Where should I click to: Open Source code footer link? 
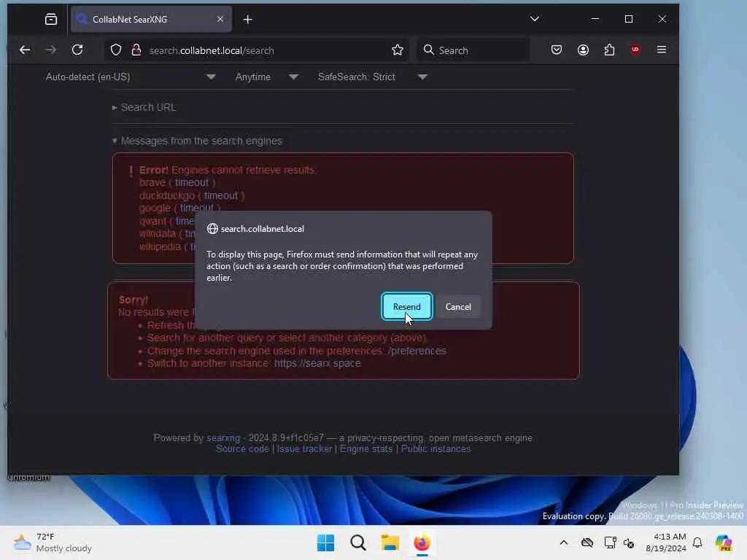242,449
